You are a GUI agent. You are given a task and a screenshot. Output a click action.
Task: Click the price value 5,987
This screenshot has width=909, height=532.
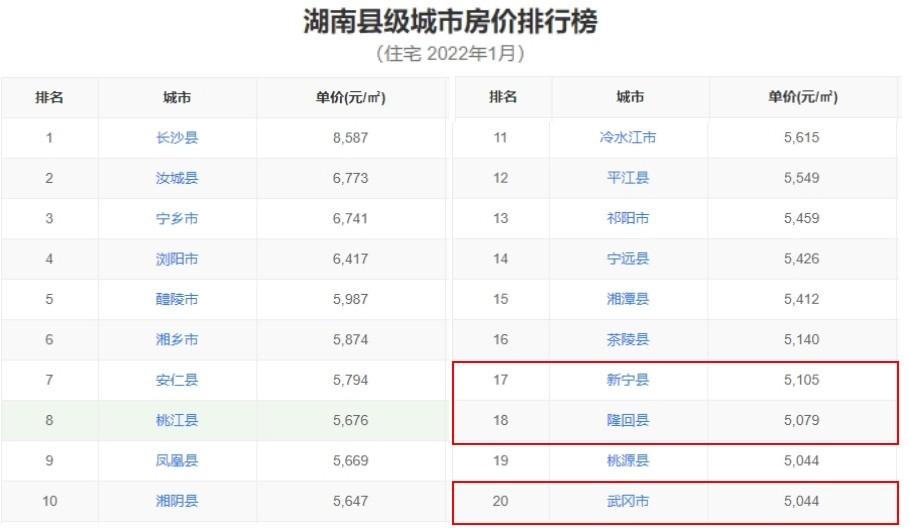click(350, 299)
